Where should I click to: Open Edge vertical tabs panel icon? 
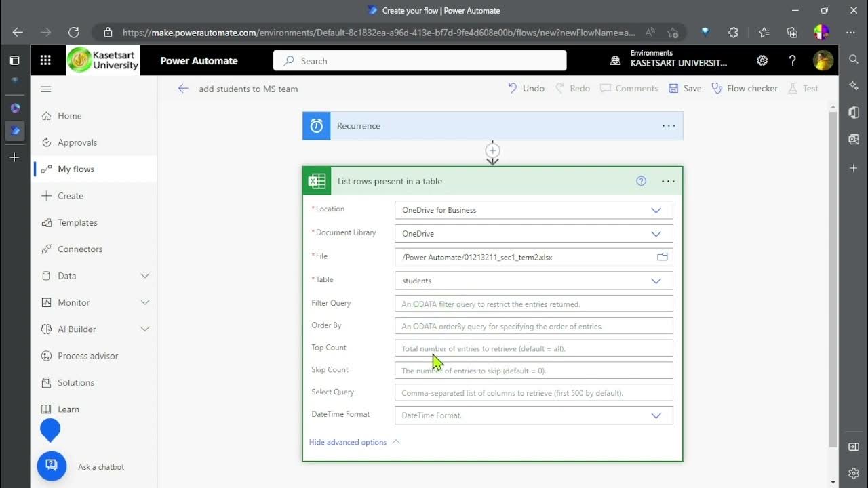[x=14, y=60]
